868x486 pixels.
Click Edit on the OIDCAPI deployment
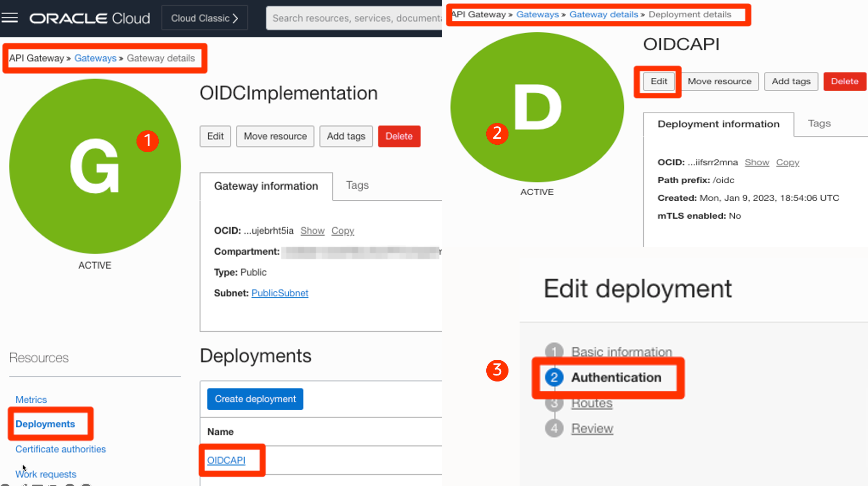click(658, 81)
